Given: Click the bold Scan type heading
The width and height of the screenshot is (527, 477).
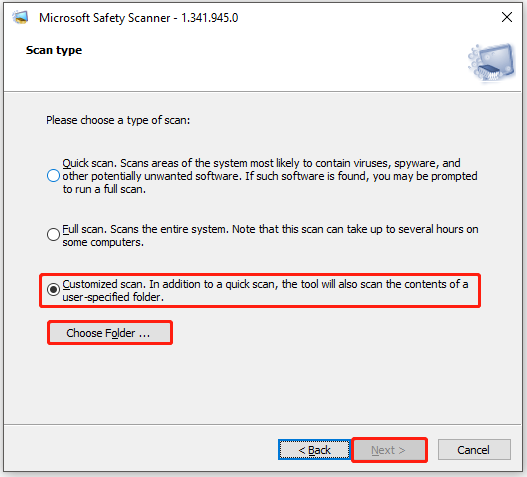Looking at the screenshot, I should coord(54,50).
